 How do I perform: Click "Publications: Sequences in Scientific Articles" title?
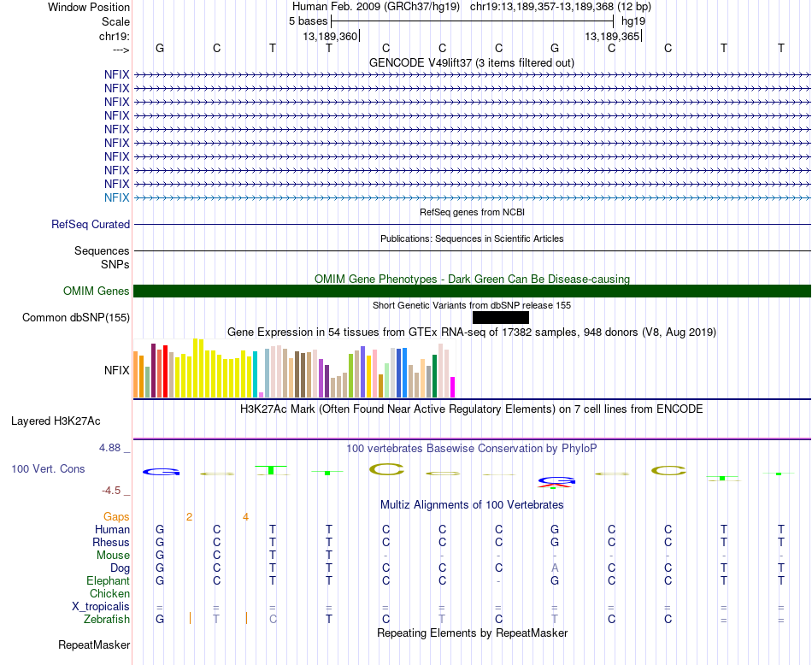(472, 238)
